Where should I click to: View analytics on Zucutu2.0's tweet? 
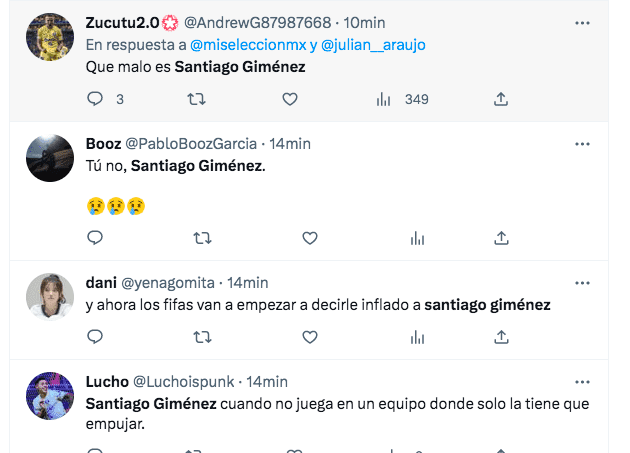[383, 99]
